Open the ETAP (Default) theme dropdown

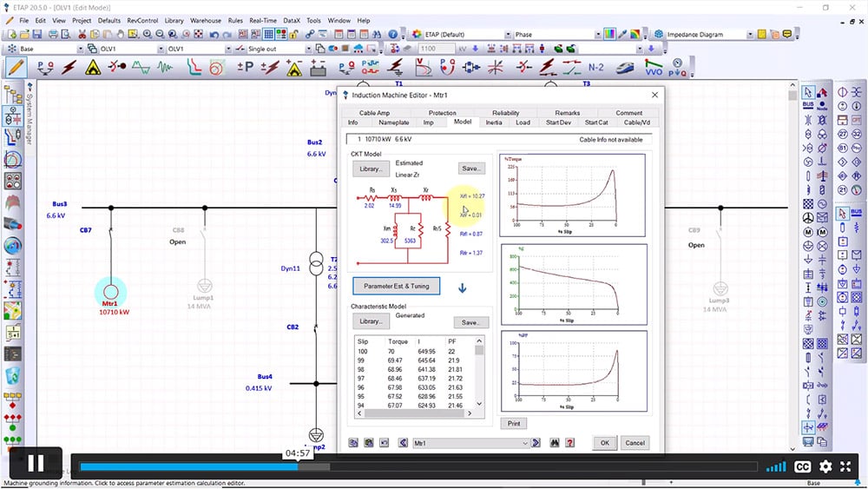coord(508,35)
